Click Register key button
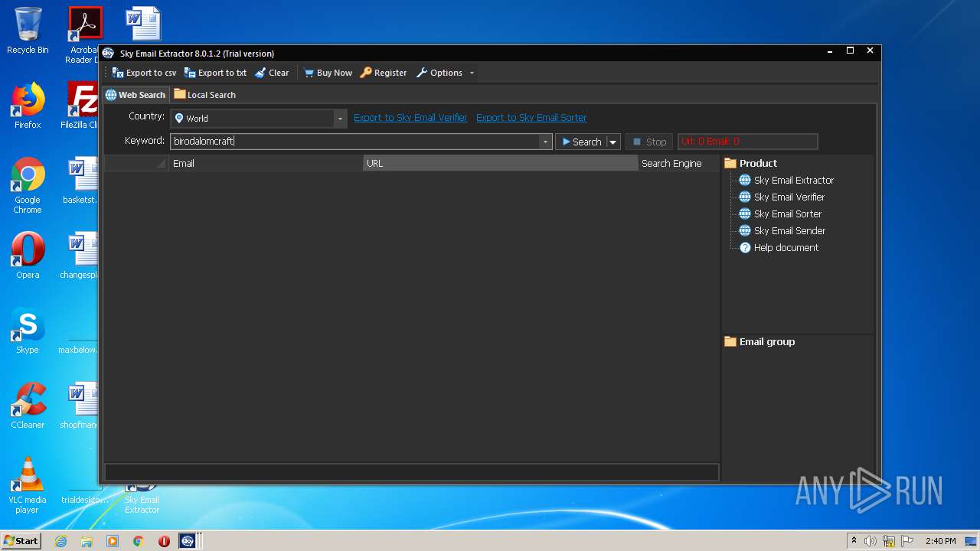The image size is (980, 551). (x=384, y=73)
